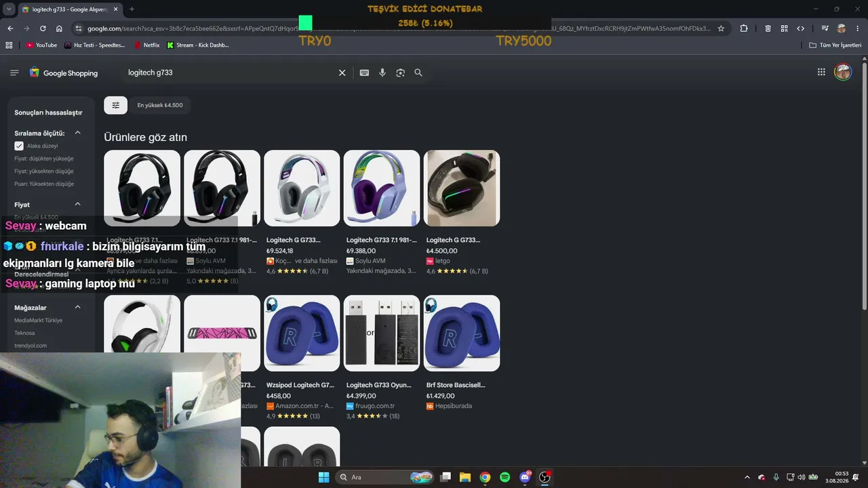The height and width of the screenshot is (488, 868).
Task: Open the Google Shopping main menu
Action: [x=14, y=73]
